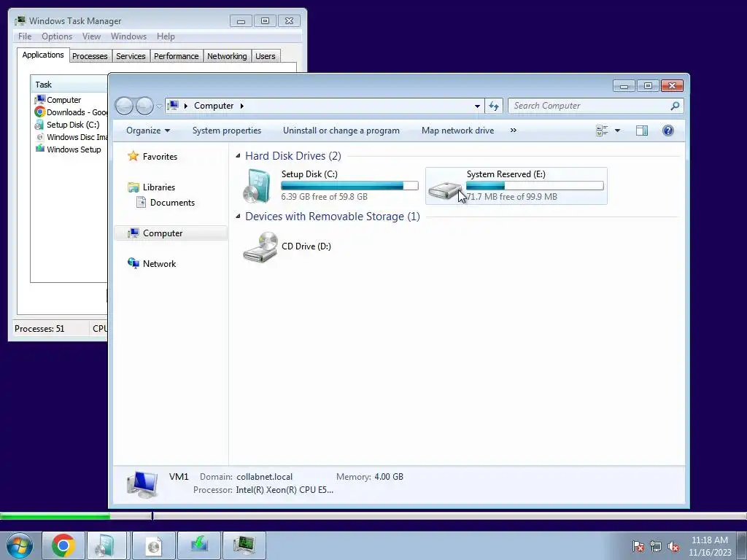Viewport: 747px width, 560px height.
Task: Select the System Reserved (E:) drive icon
Action: [444, 190]
